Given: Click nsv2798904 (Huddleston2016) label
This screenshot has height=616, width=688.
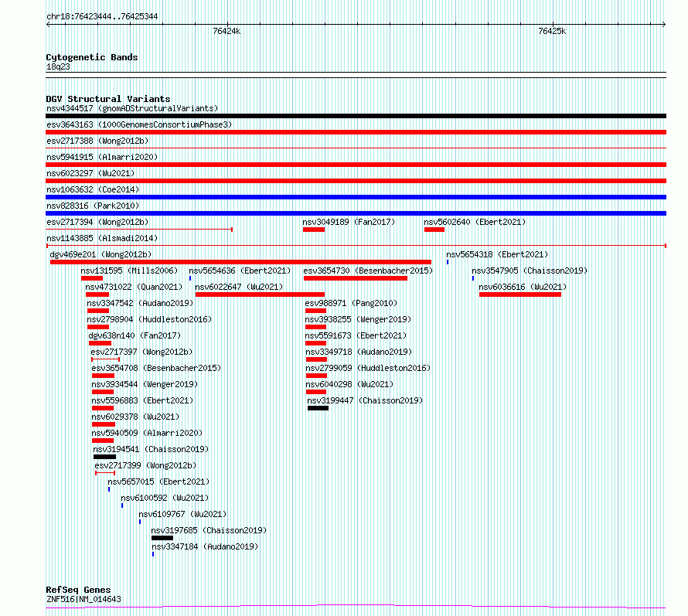Looking at the screenshot, I should coord(149,319).
